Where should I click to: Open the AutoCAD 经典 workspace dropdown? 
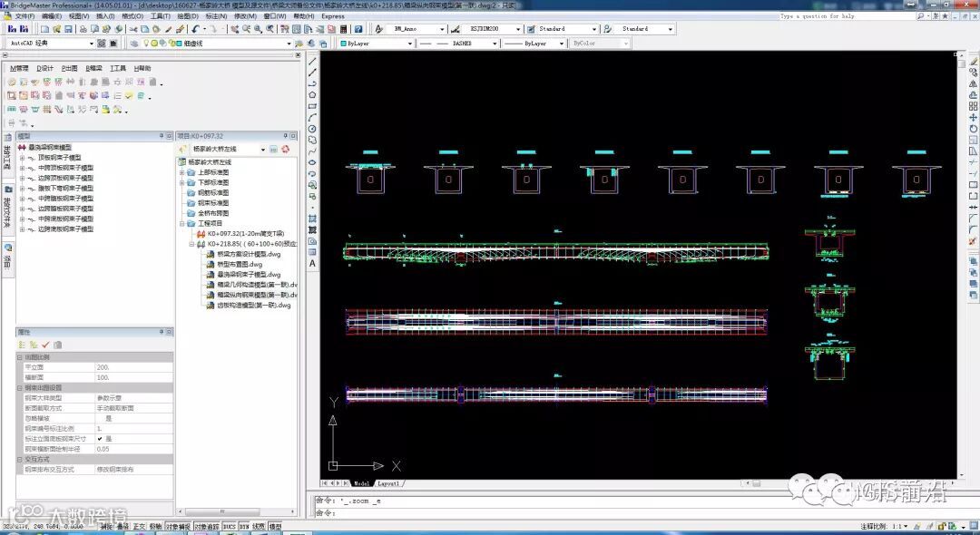pos(51,44)
